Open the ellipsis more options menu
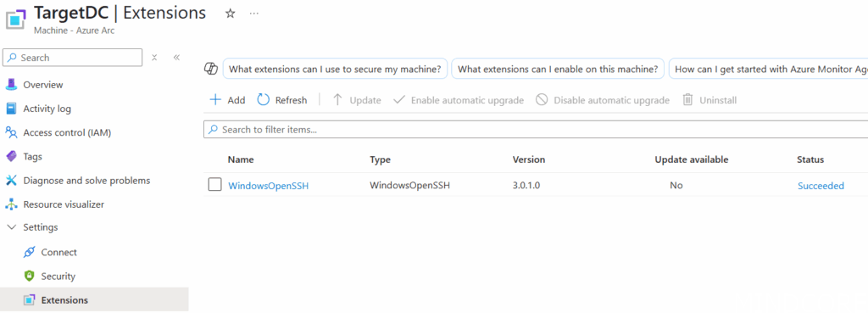The height and width of the screenshot is (313, 868). (x=254, y=14)
